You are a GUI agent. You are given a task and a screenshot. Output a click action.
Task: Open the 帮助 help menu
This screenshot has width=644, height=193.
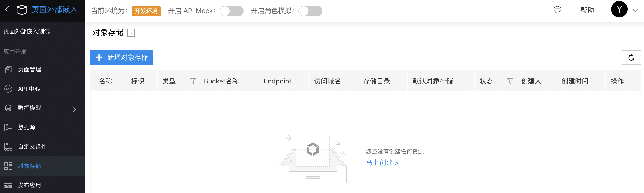[x=587, y=10]
